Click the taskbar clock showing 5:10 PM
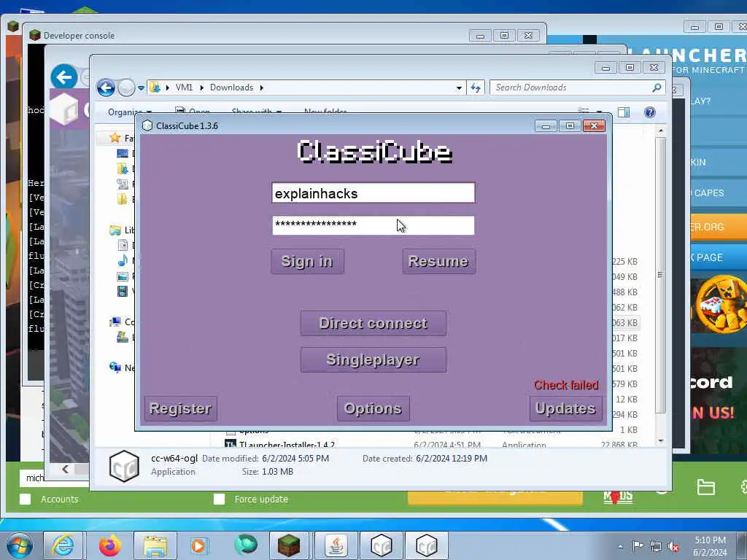Image resolution: width=747 pixels, height=560 pixels. point(711,546)
